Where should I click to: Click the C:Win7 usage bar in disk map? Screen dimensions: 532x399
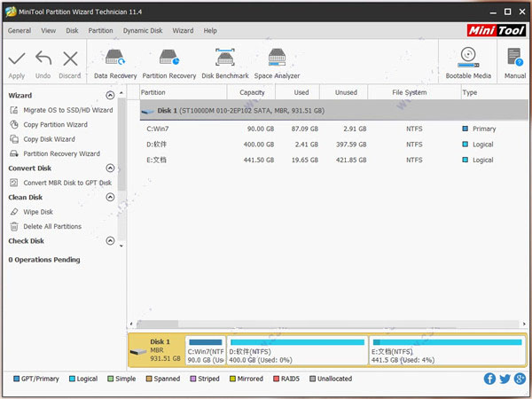coord(206,342)
